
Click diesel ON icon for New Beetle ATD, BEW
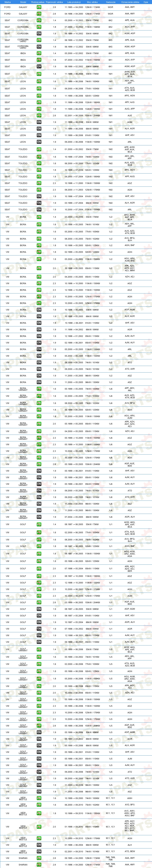click(x=39, y=852)
